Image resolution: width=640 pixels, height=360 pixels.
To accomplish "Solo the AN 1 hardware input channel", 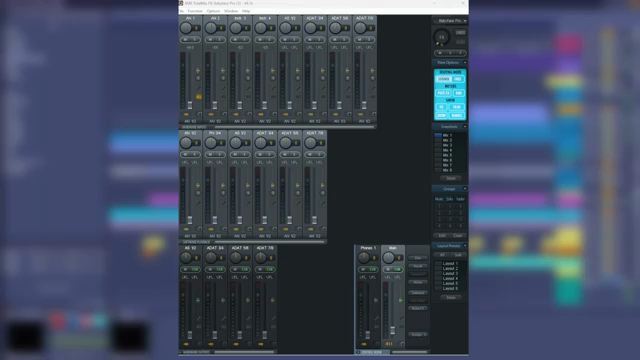I will (195, 40).
